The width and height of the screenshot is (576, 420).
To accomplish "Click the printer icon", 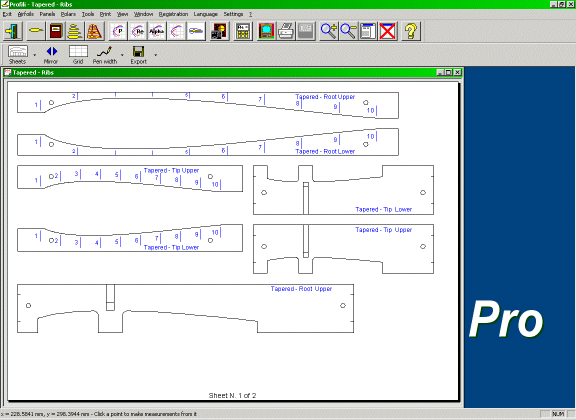I will tap(286, 31).
